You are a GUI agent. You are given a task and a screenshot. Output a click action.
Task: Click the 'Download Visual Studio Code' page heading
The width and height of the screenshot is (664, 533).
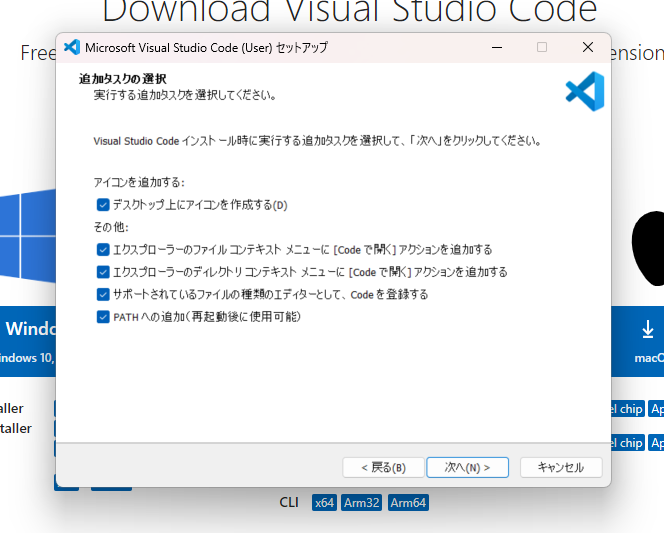tap(350, 11)
